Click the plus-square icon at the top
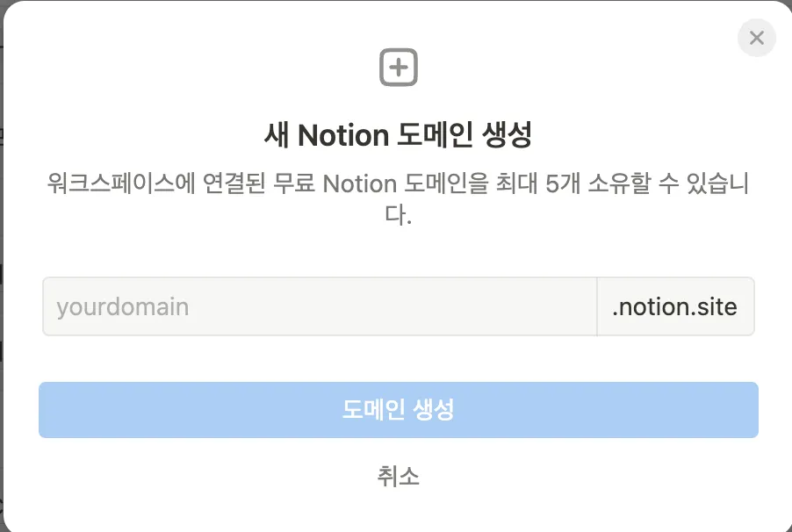The width and height of the screenshot is (792, 532). [x=399, y=68]
